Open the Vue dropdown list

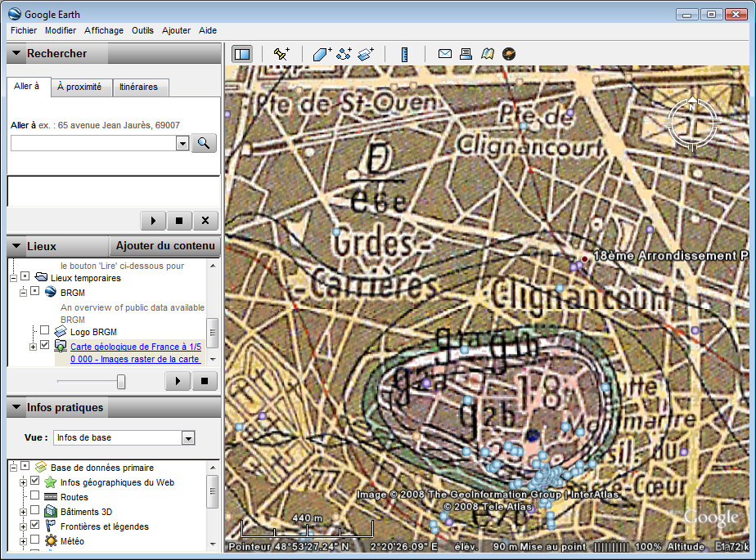(x=188, y=438)
